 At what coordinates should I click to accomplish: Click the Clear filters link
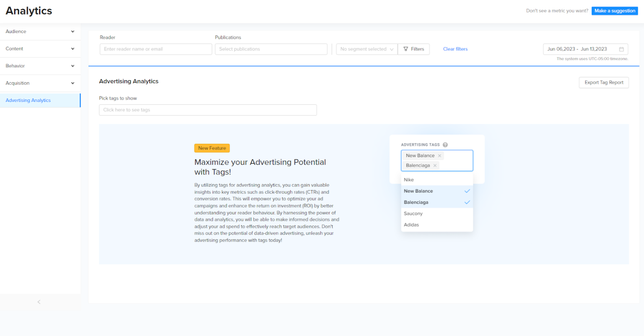(x=455, y=49)
